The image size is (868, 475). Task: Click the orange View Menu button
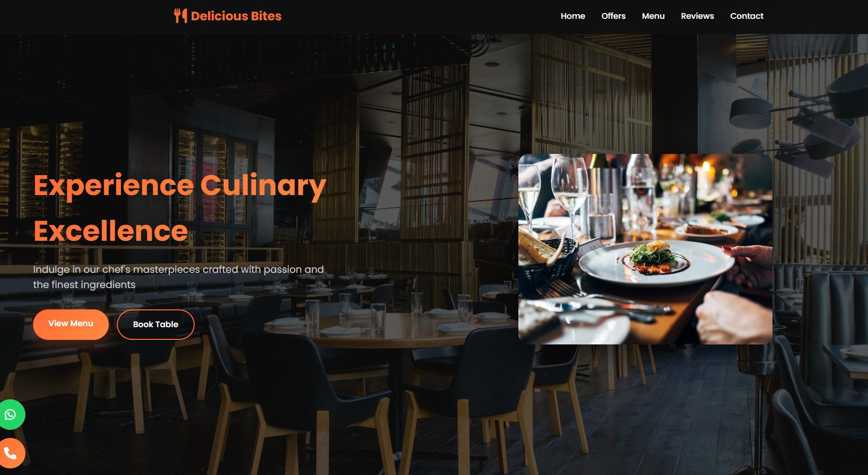[x=71, y=324]
